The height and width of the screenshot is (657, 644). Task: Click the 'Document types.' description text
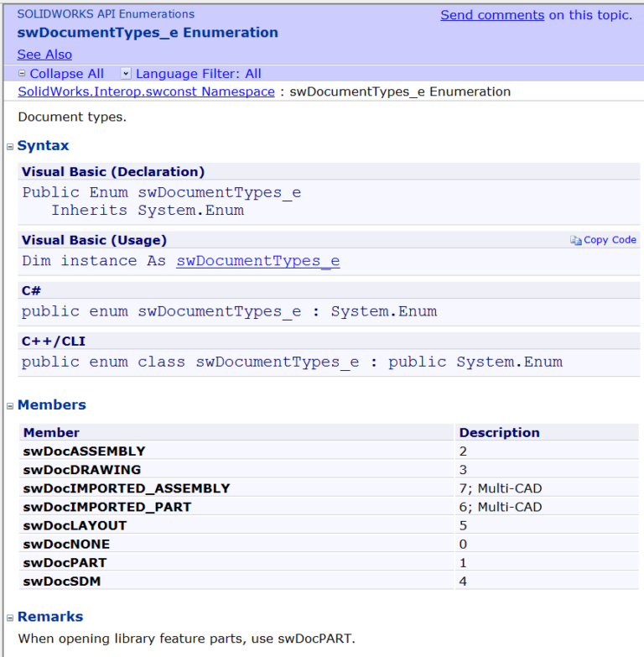click(x=72, y=117)
